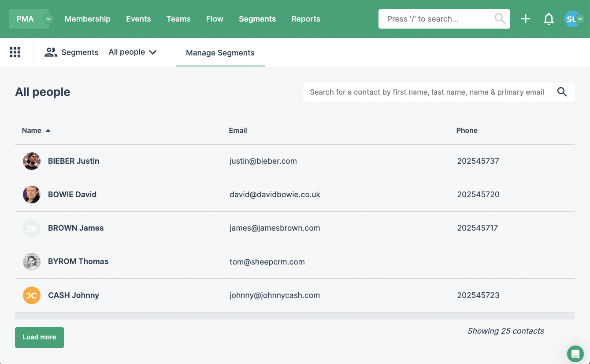Click the JB initials avatar for BROWN James
This screenshot has height=364, width=590.
pyautogui.click(x=31, y=228)
